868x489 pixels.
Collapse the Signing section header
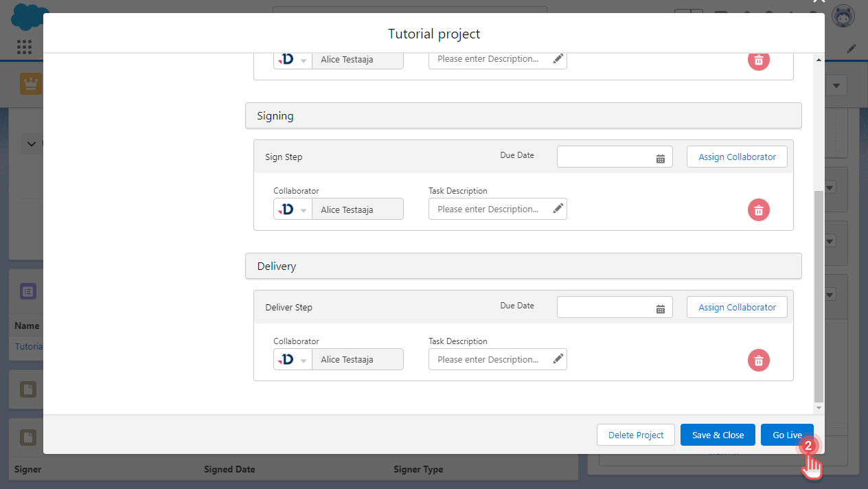(523, 115)
